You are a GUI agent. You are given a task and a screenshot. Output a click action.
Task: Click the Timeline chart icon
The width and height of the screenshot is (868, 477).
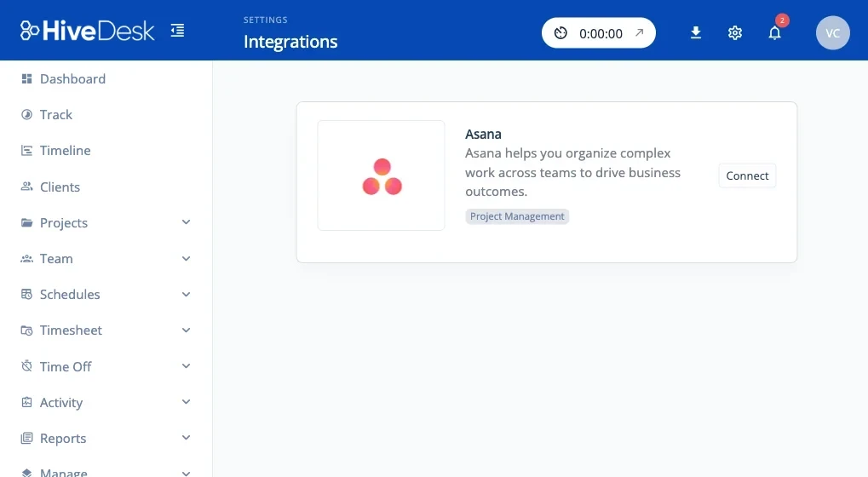click(26, 151)
